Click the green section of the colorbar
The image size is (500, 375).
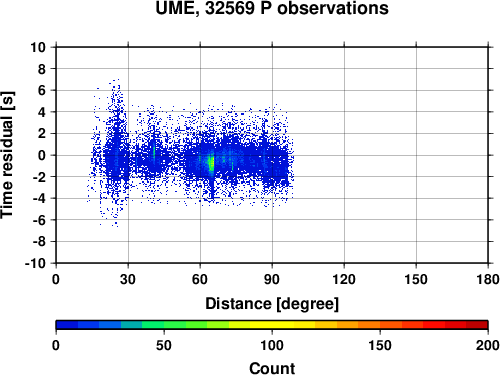click(175, 325)
